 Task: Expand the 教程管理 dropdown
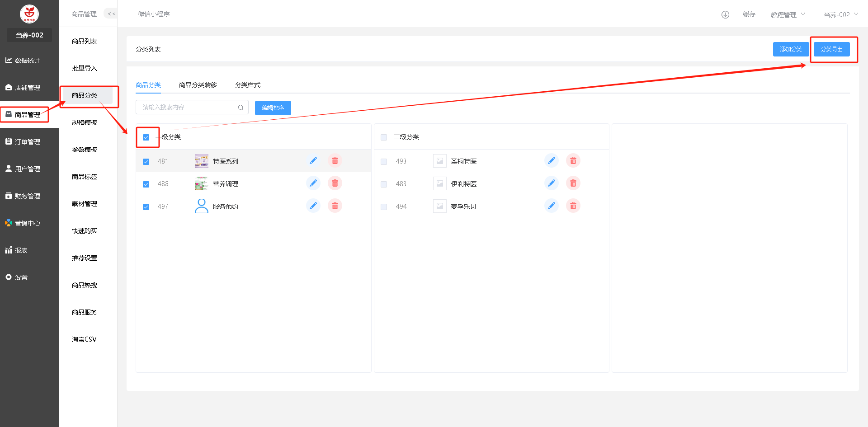click(788, 15)
